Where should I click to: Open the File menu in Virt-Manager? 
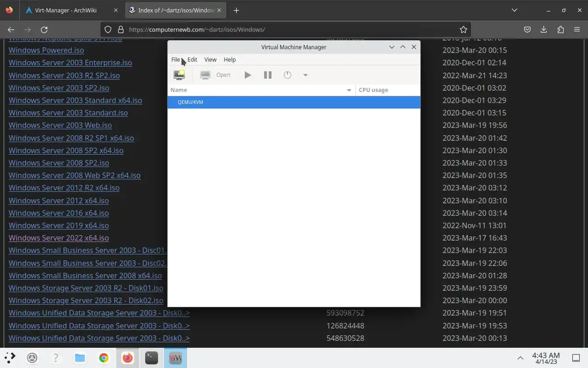click(x=175, y=59)
